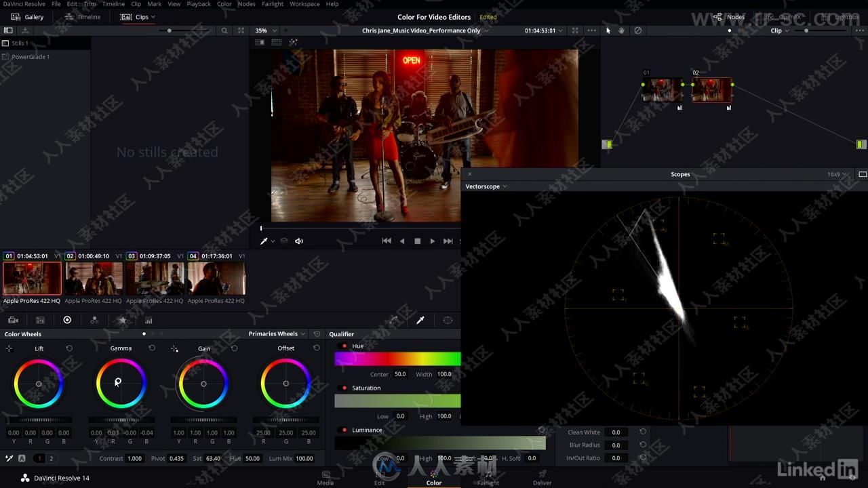This screenshot has width=868, height=488.
Task: Click the Hue qualifier color strip
Action: (x=397, y=359)
